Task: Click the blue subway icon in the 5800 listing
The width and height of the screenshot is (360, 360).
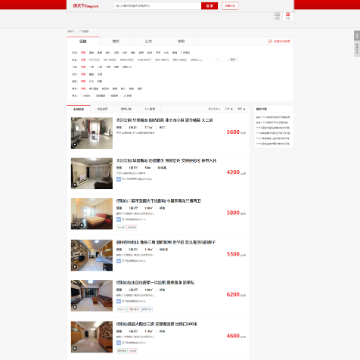Action: pos(118,219)
